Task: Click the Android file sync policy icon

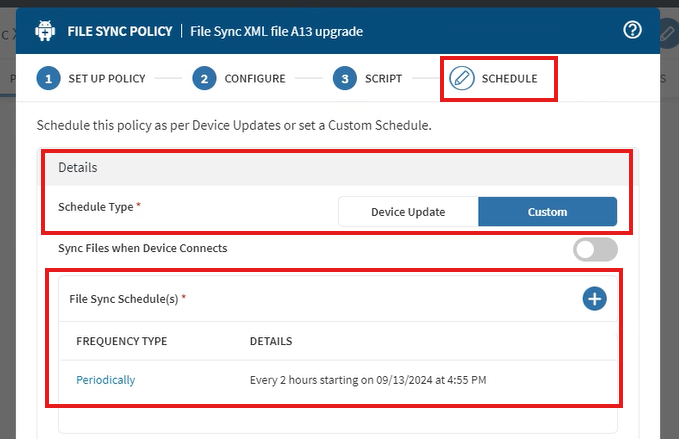Action: coord(45,31)
